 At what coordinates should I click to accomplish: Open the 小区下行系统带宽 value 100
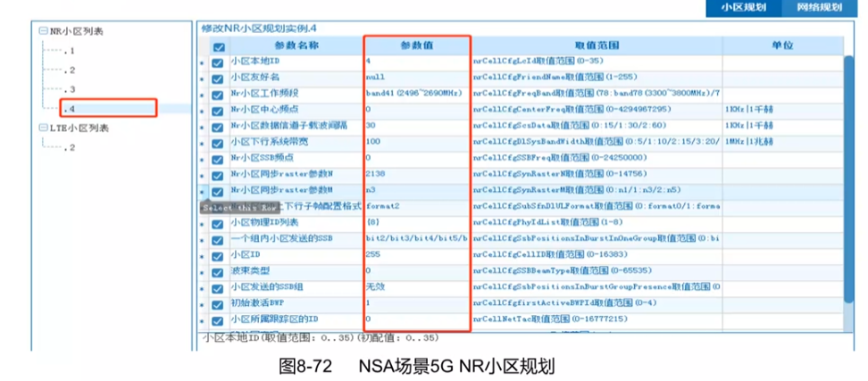(x=417, y=142)
